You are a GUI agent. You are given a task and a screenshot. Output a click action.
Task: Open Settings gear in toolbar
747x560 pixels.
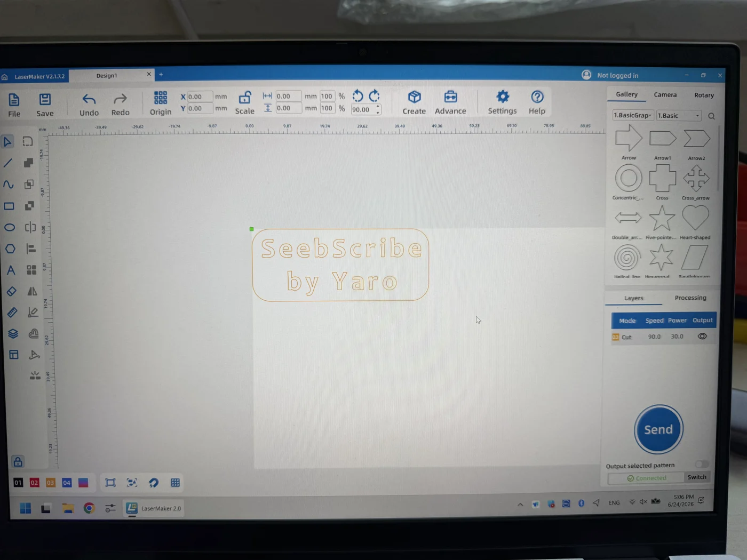click(503, 102)
